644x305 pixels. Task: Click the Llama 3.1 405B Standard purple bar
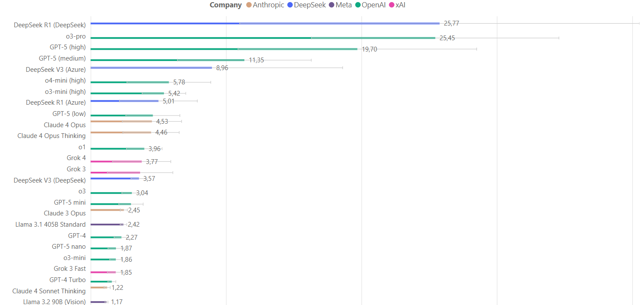(107, 225)
